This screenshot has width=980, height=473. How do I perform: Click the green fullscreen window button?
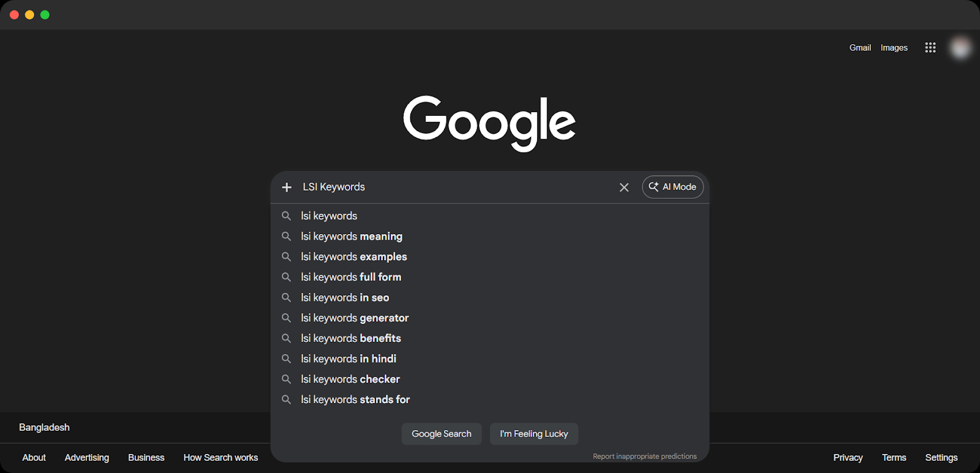pyautogui.click(x=45, y=15)
